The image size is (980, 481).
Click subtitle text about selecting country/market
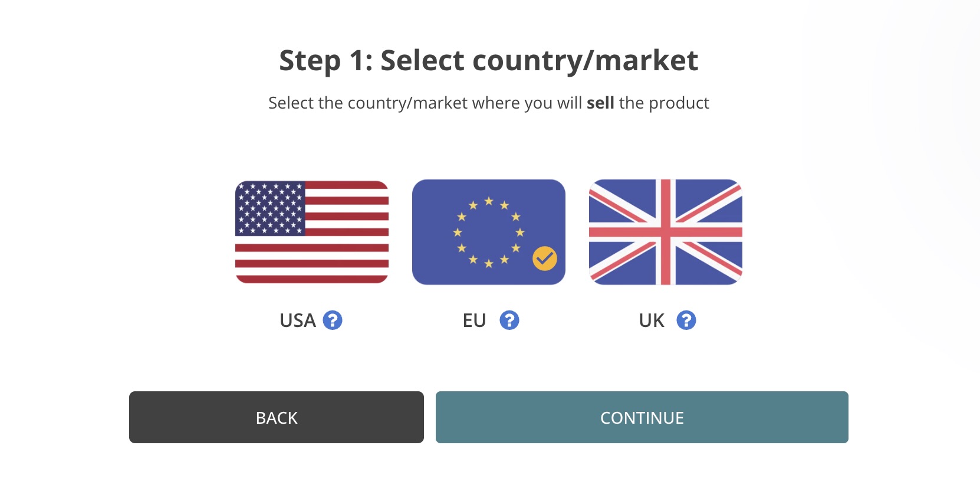489,103
